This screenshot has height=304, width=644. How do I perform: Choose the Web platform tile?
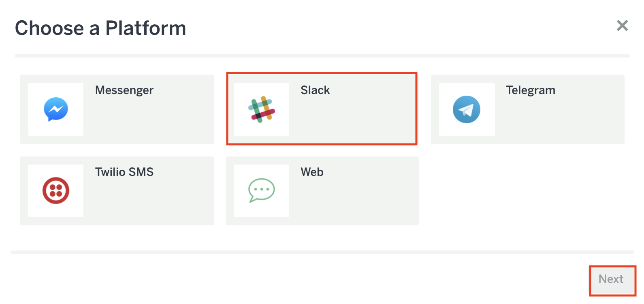click(x=352, y=203)
